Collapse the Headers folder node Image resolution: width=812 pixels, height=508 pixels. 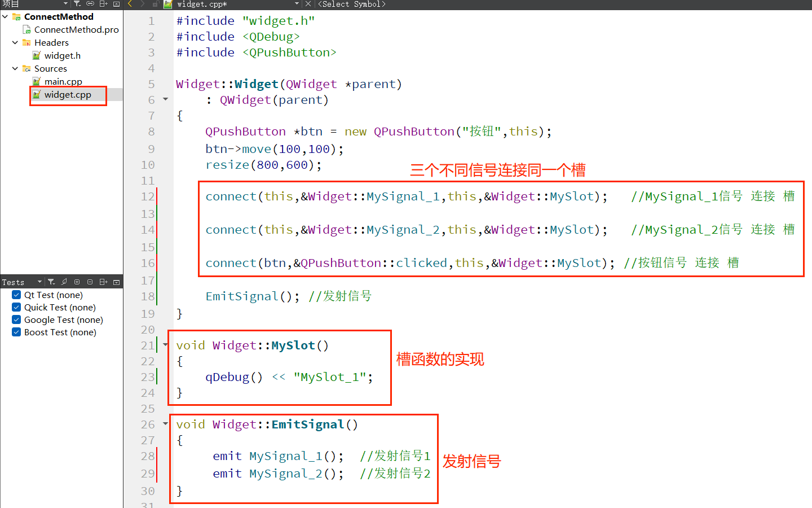[15, 42]
